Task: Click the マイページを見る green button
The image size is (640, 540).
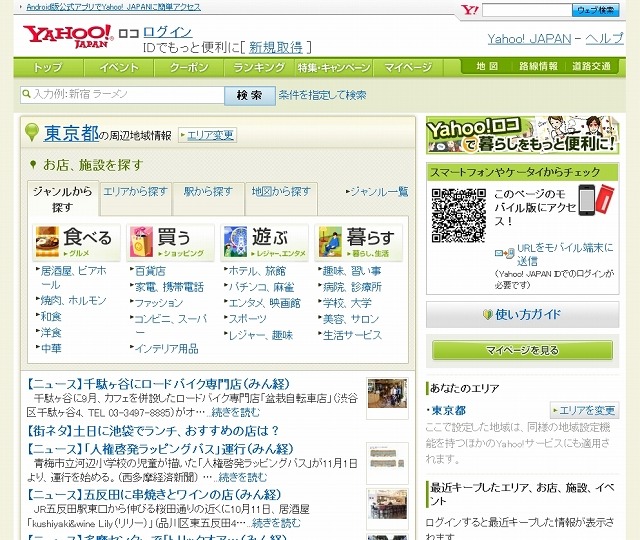Action: (522, 350)
